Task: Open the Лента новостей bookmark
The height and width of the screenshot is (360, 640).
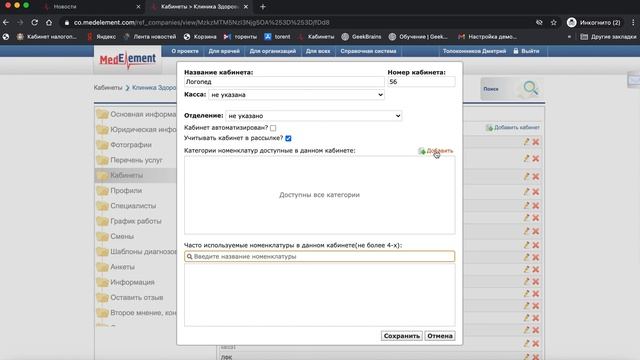Action: pos(150,37)
